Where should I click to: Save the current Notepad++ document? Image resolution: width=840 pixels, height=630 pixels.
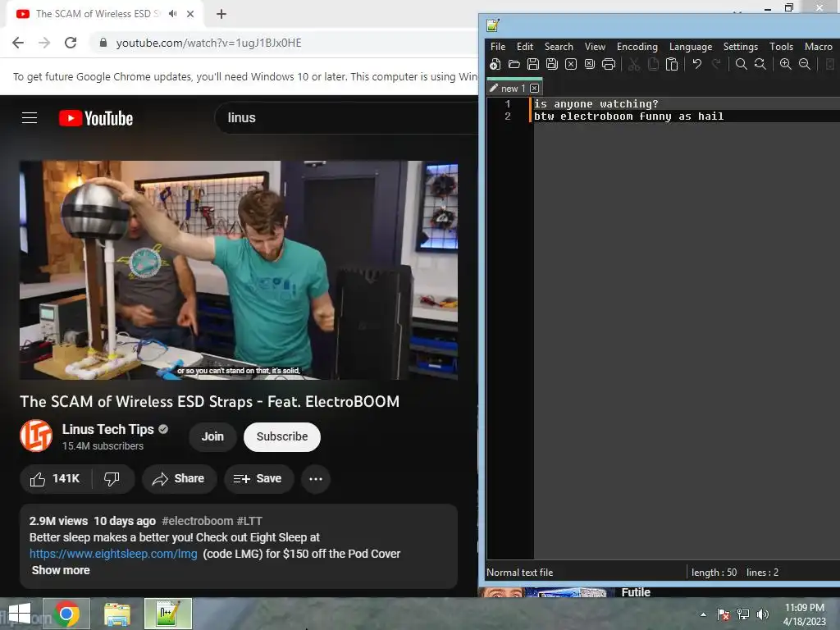(x=533, y=64)
